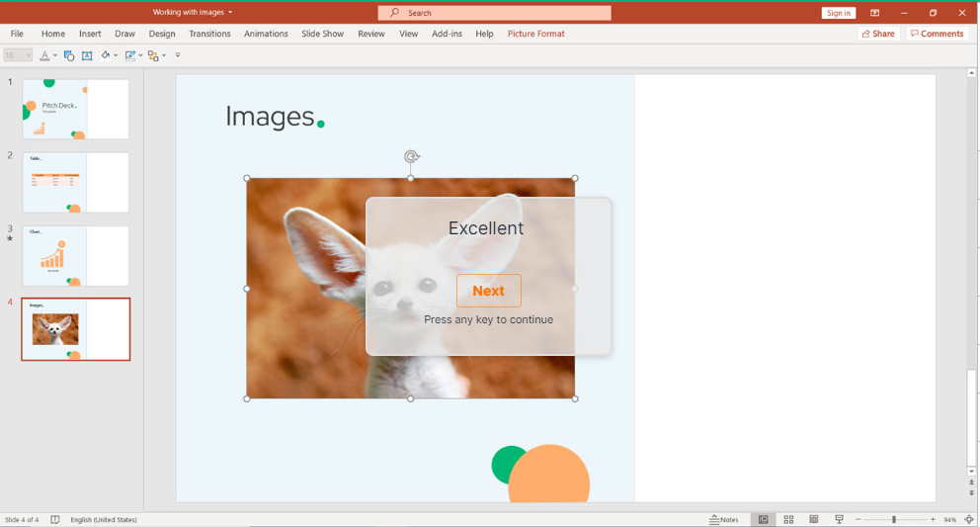Select the Picture Format tab
This screenshot has height=527, width=980.
(535, 34)
